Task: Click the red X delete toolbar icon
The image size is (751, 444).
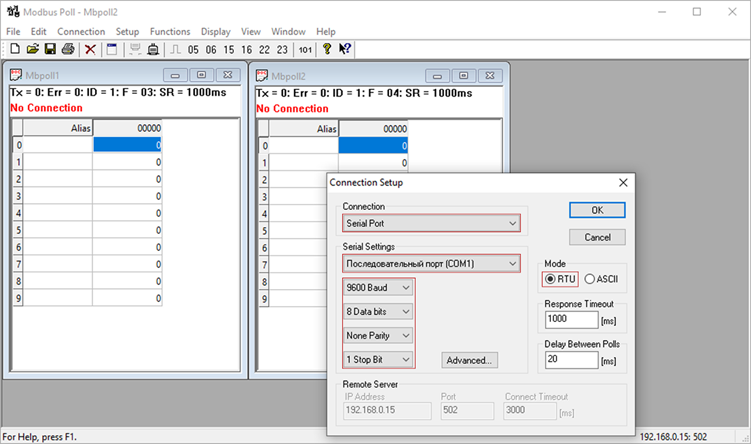Action: (x=90, y=49)
